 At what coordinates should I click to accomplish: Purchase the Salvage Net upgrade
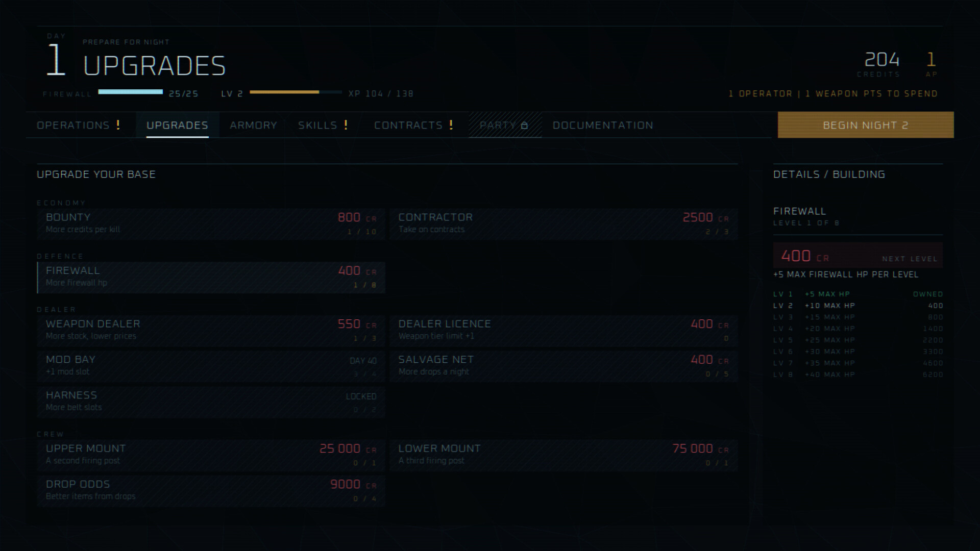pos(563,366)
